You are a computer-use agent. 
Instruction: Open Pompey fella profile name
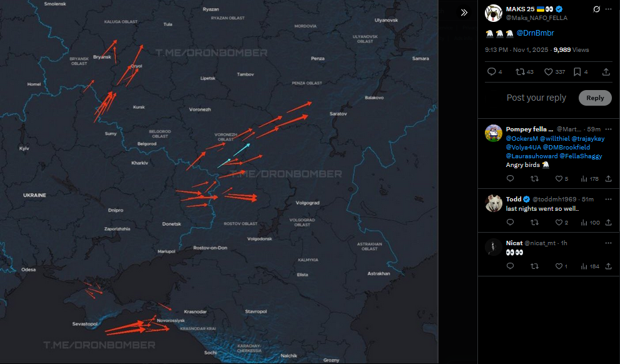[x=529, y=129]
